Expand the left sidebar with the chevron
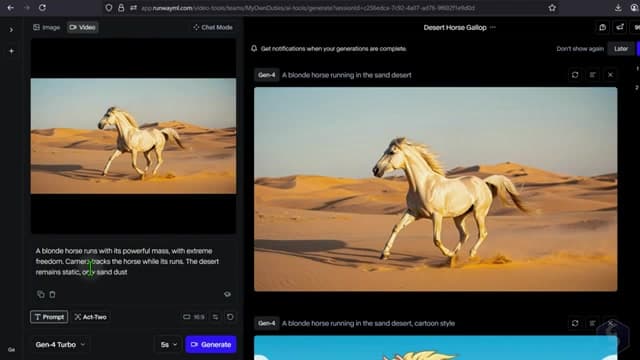 [11, 30]
